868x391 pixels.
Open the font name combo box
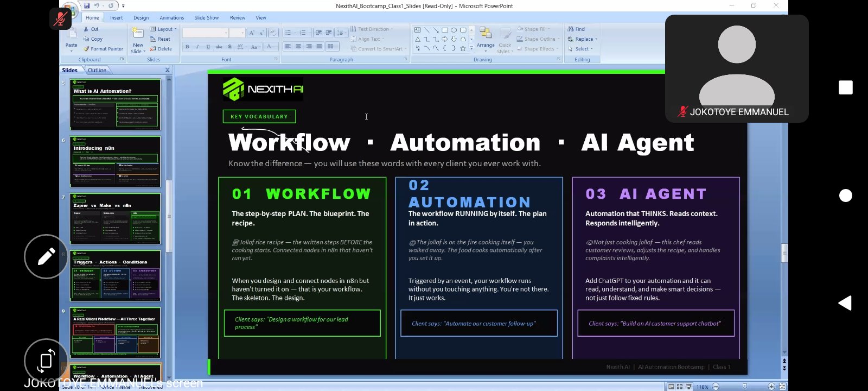(205, 33)
